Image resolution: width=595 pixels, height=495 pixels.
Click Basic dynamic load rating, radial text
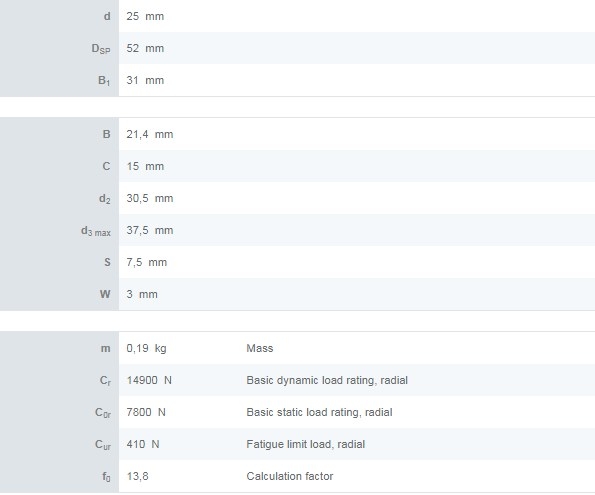pyautogui.click(x=327, y=380)
